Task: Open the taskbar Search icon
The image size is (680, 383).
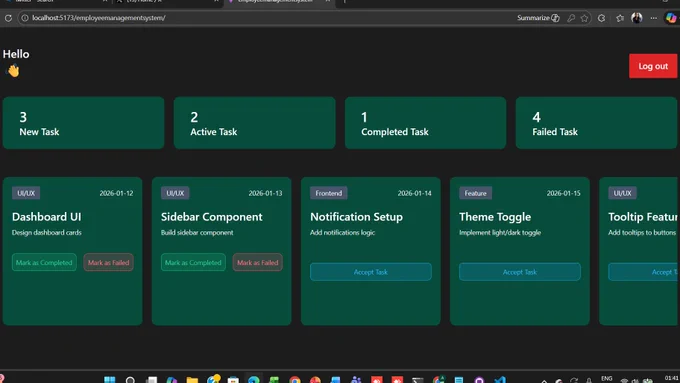Action: click(130, 380)
